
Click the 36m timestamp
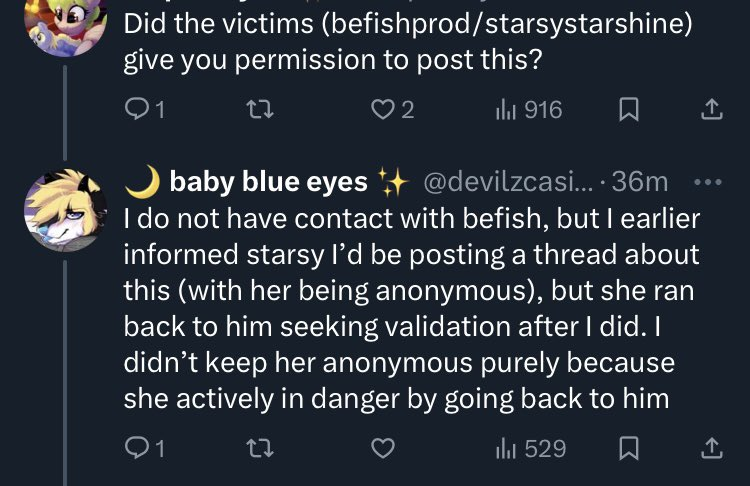tap(640, 182)
